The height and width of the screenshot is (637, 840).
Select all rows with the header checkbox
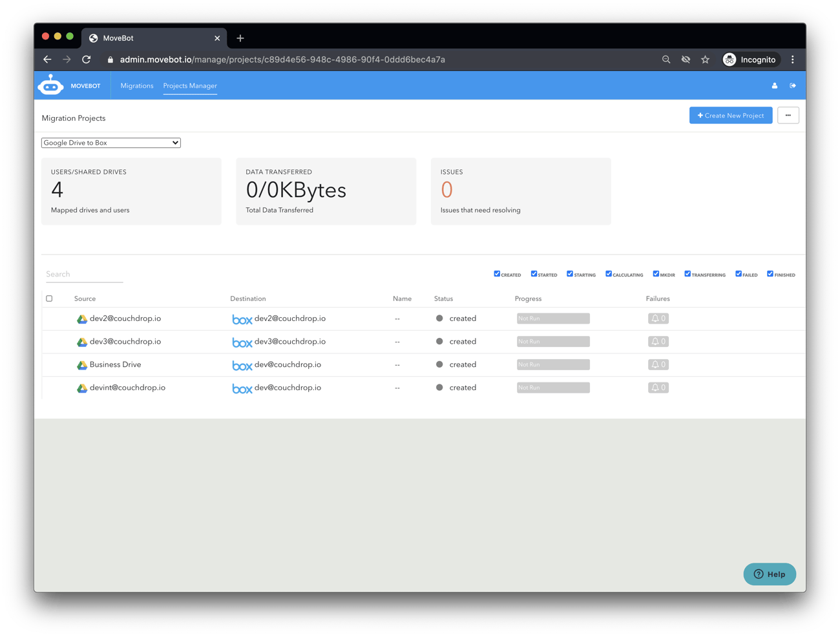coord(49,298)
